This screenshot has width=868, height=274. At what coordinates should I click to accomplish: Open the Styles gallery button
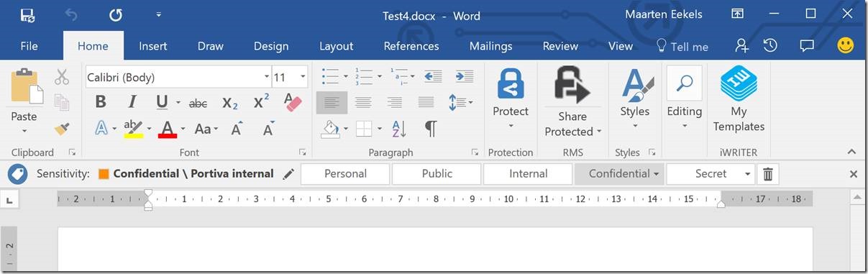[635, 99]
